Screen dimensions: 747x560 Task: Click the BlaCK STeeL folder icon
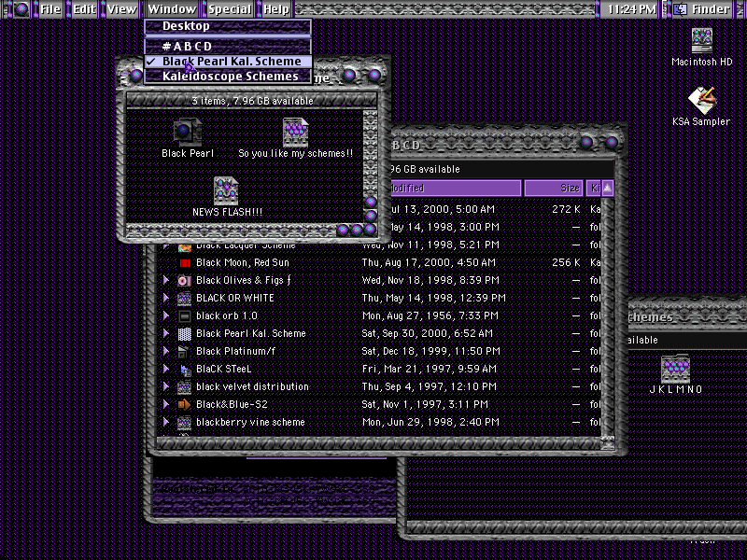coord(184,370)
